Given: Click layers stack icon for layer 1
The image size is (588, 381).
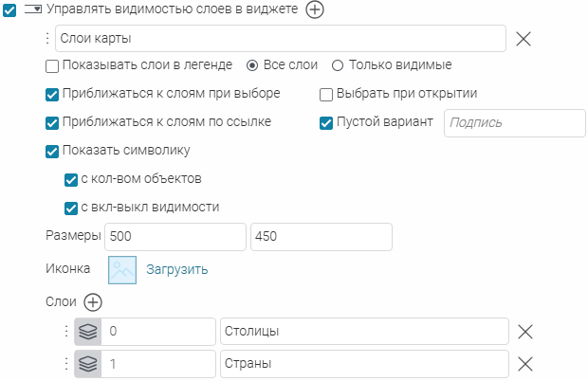Looking at the screenshot, I should pyautogui.click(x=88, y=364).
